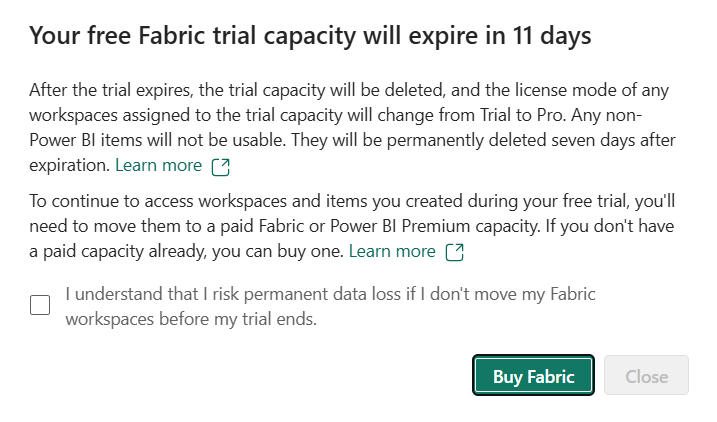Open the Learn more link after "expiration."

click(x=158, y=166)
